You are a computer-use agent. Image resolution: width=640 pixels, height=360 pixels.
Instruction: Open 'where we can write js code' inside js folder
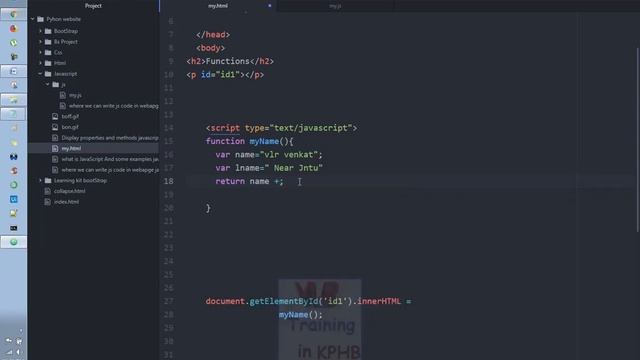pyautogui.click(x=113, y=106)
